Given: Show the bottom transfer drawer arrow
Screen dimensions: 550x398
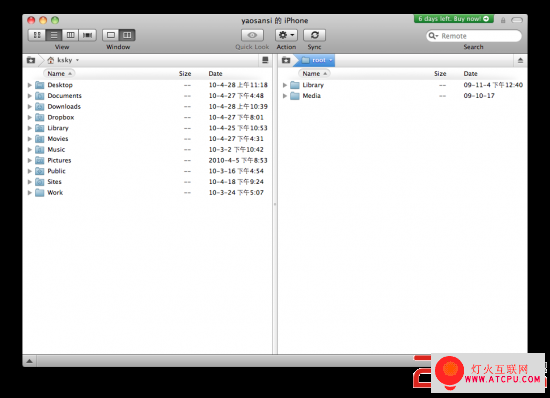Looking at the screenshot, I should point(29,361).
